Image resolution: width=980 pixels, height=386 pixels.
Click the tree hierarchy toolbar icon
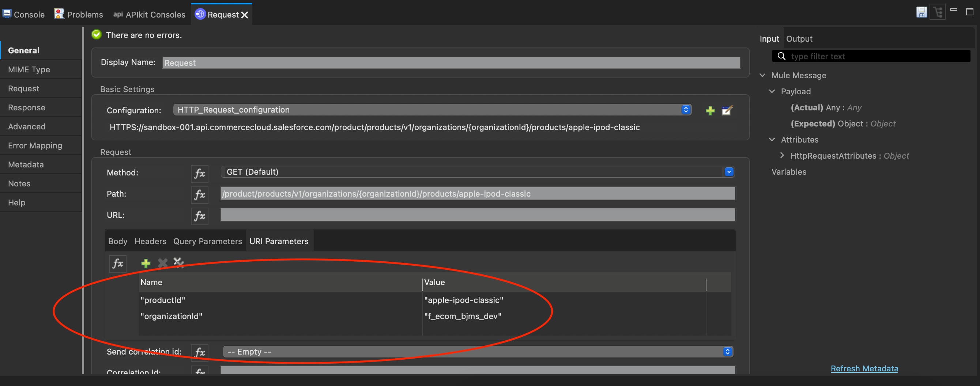point(938,12)
